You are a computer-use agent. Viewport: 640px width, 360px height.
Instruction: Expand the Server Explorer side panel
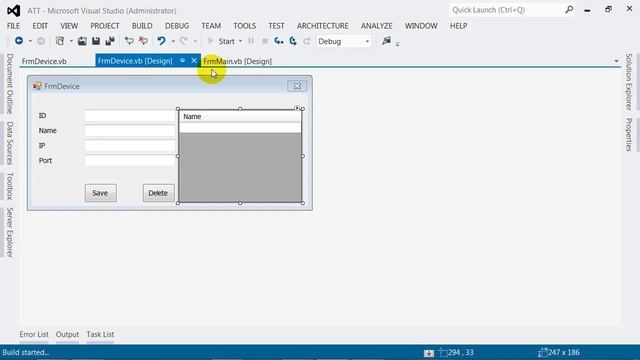point(10,232)
